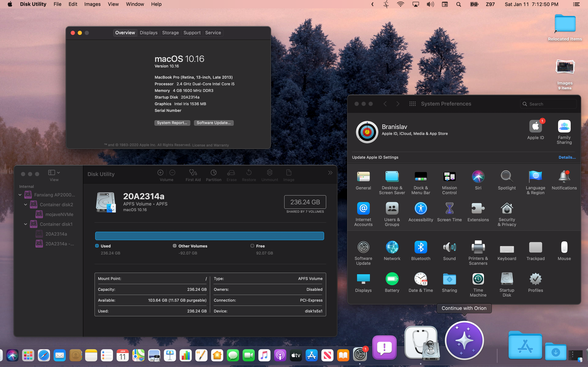Expand the hidden toolbar items chevron
Screen dimensions: 588x367
click(x=330, y=173)
